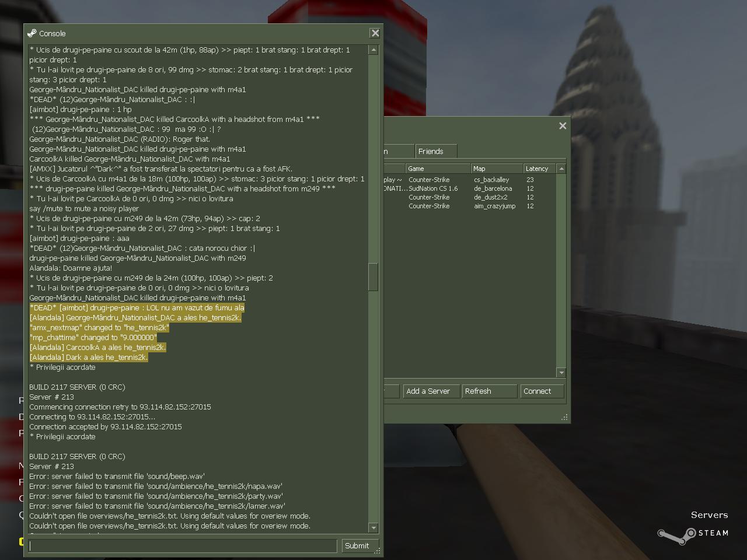Click the highlighted 'mp_chattime' changed line
Viewport: 747px width, 560px height.
point(93,338)
